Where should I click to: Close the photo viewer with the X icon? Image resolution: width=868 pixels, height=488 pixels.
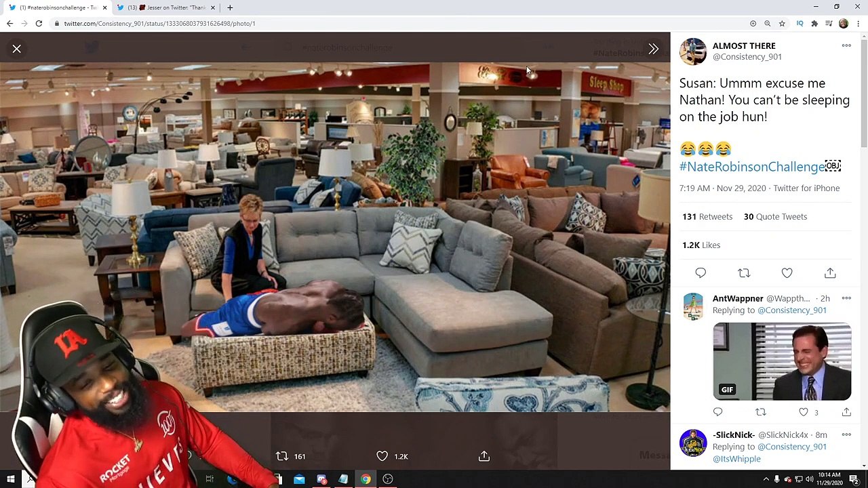point(17,49)
